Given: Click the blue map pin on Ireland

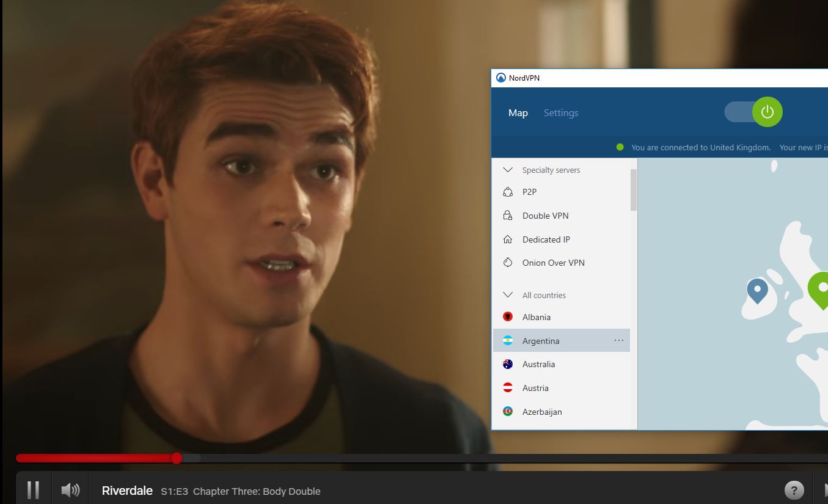Looking at the screenshot, I should point(758,290).
